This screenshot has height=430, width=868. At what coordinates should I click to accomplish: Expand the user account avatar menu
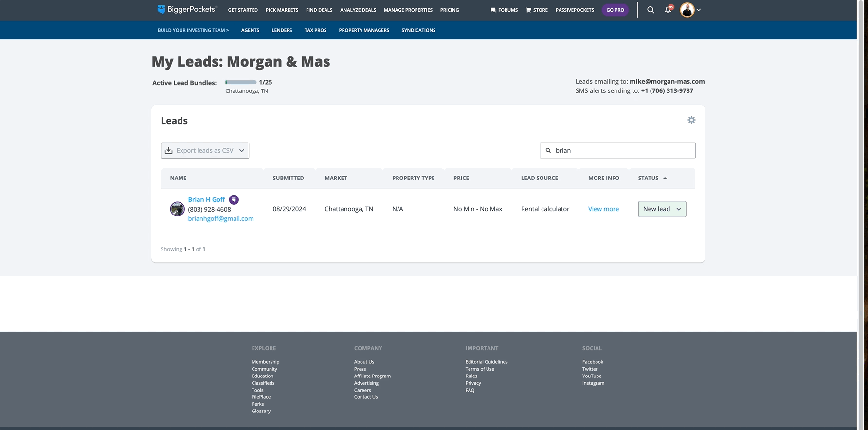click(690, 10)
